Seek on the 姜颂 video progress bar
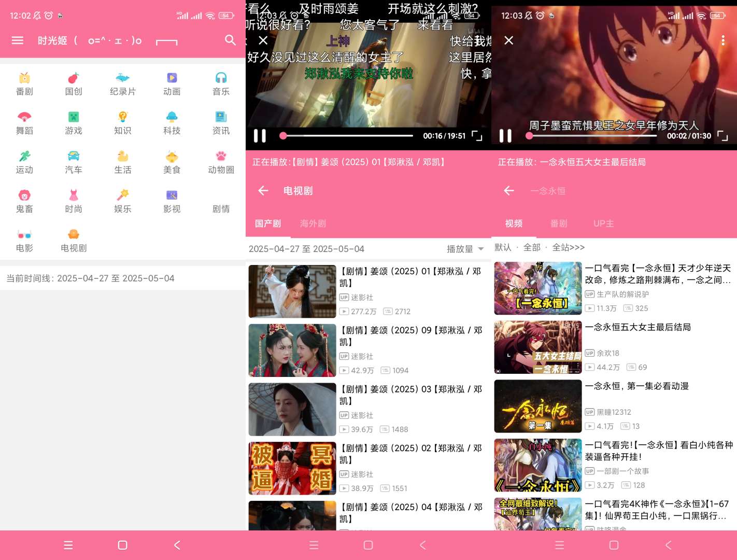This screenshot has width=737, height=560. point(346,136)
